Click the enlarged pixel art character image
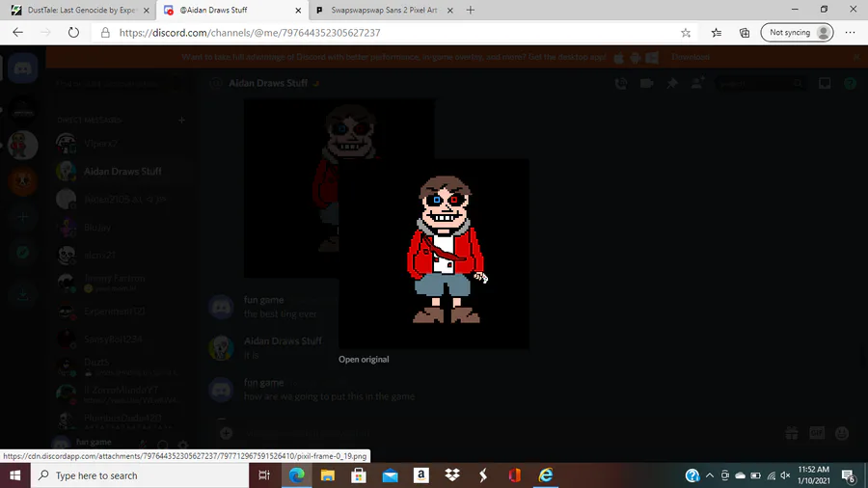The image size is (868, 488). tap(433, 254)
